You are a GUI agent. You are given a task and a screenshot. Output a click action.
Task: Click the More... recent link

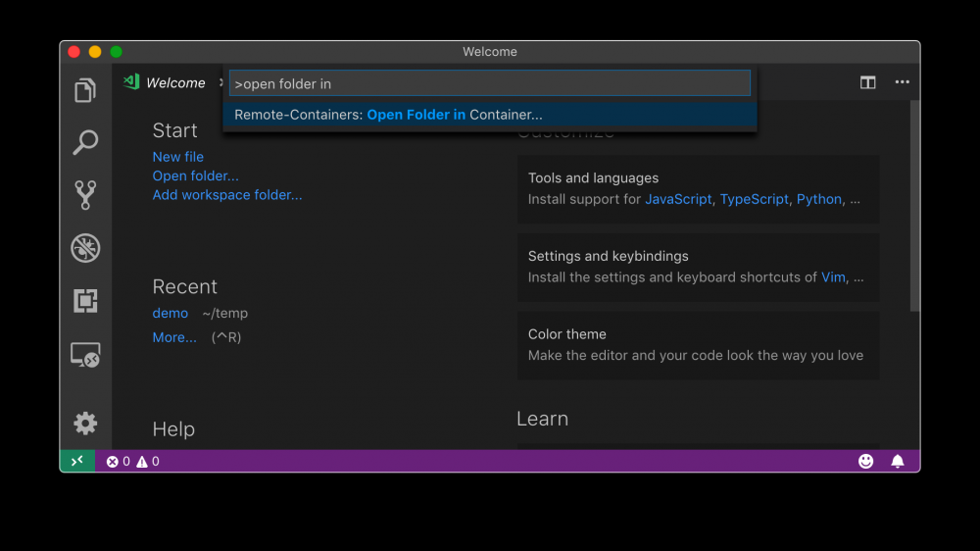(x=174, y=337)
